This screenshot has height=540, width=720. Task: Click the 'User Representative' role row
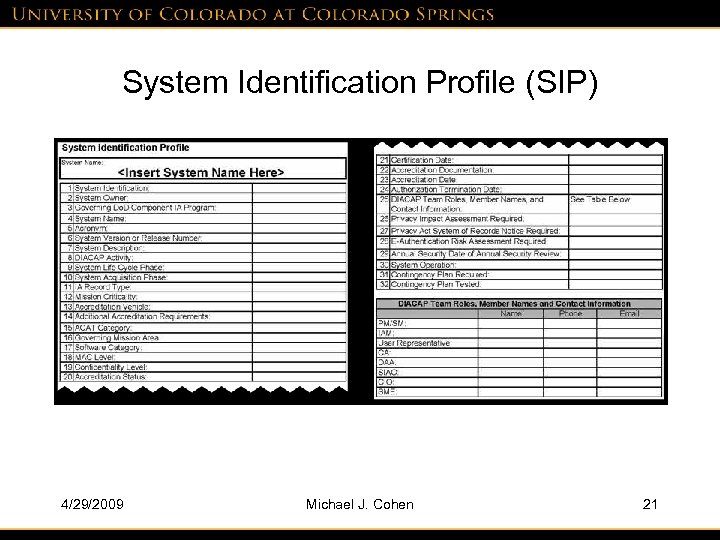tap(519, 343)
